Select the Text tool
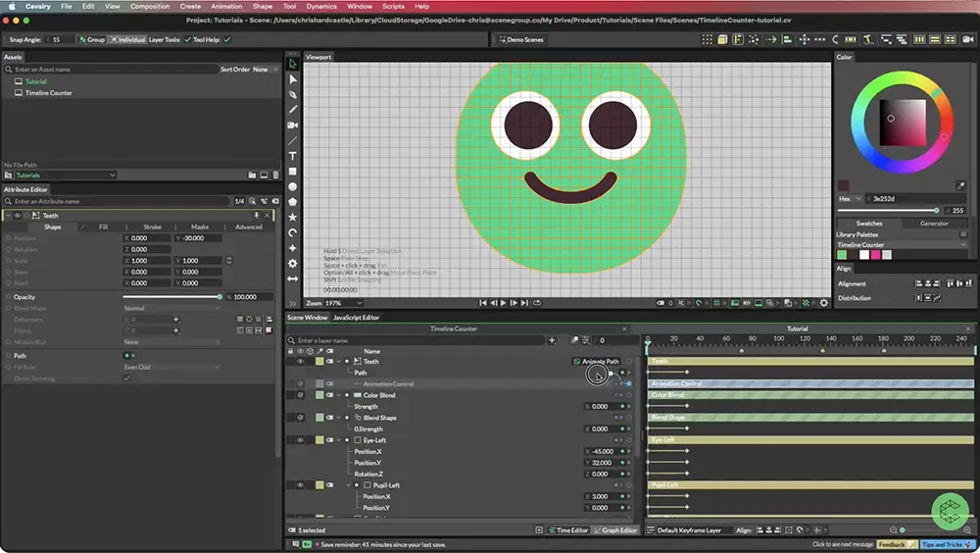The image size is (980, 553). pos(292,156)
